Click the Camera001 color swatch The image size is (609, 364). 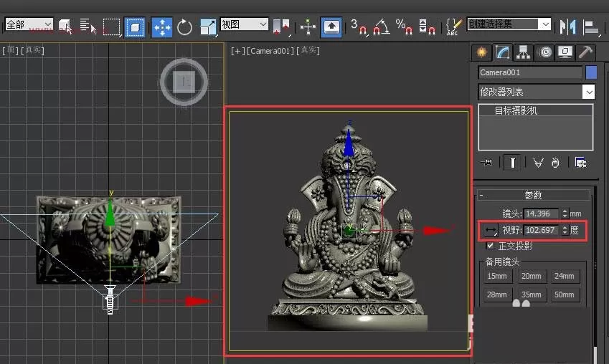[x=591, y=72]
